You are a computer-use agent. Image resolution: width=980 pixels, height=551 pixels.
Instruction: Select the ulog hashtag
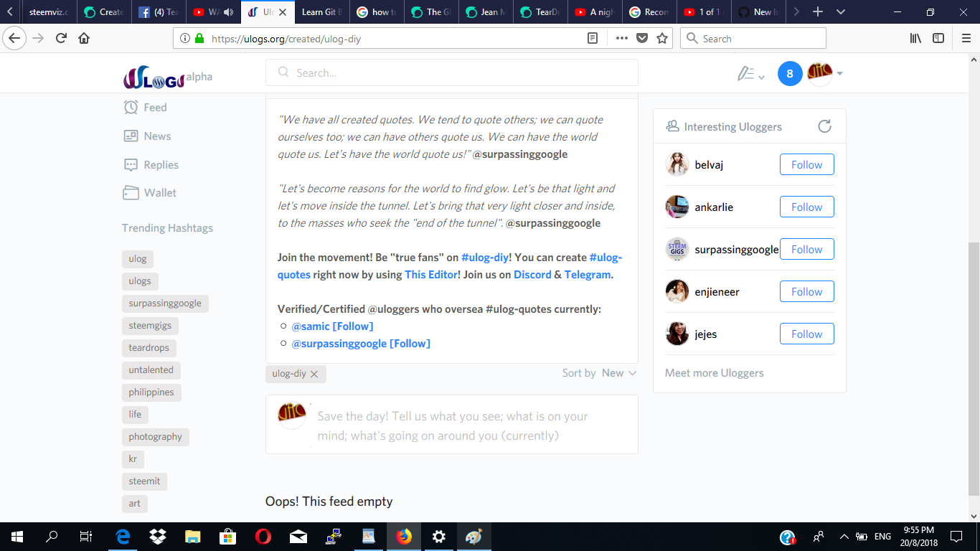pos(138,259)
